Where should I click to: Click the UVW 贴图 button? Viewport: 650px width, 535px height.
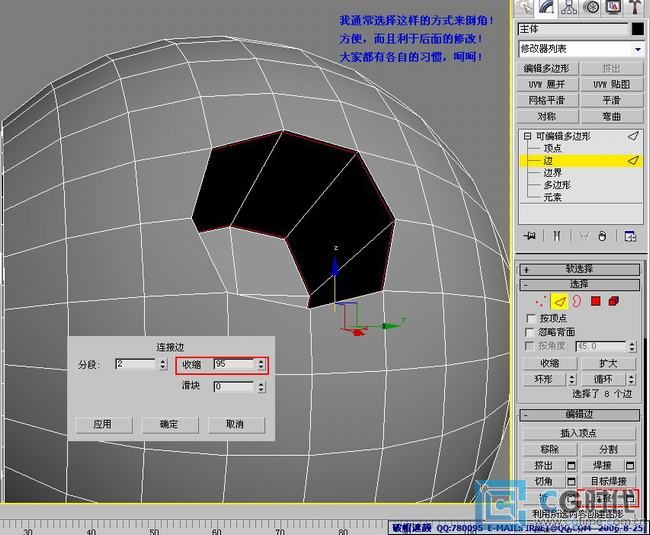[x=612, y=85]
